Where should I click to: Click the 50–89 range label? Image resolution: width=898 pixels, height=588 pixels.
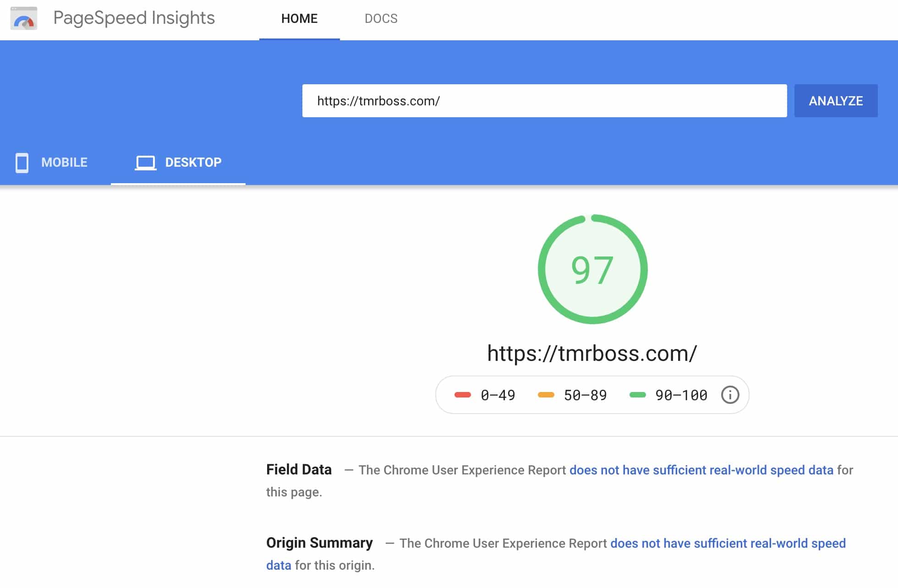585,395
